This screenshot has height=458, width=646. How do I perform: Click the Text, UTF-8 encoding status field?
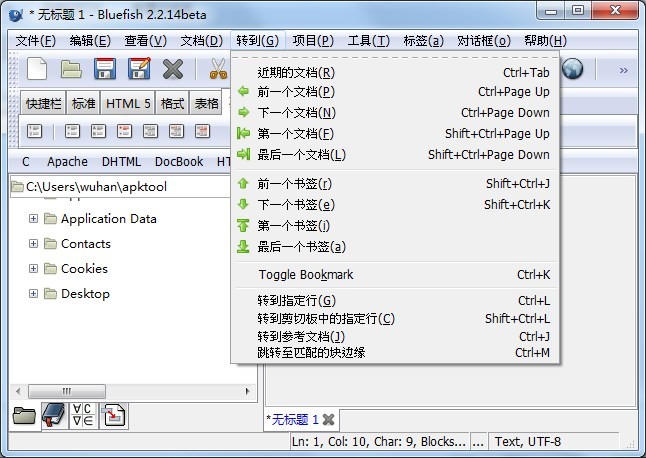553,442
